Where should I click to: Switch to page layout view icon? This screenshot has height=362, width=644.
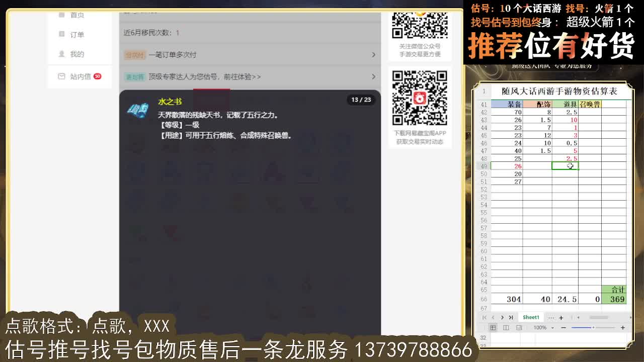click(x=507, y=327)
